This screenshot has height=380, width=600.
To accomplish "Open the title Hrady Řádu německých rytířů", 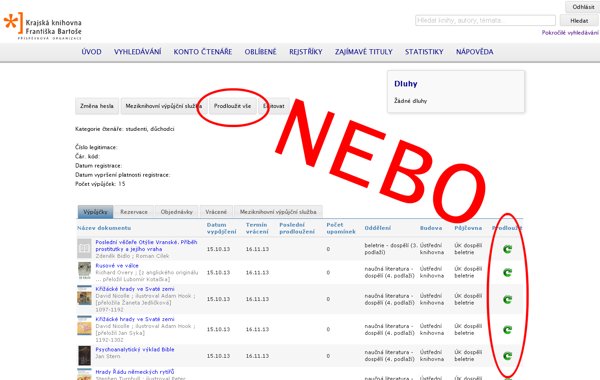I will tap(135, 372).
